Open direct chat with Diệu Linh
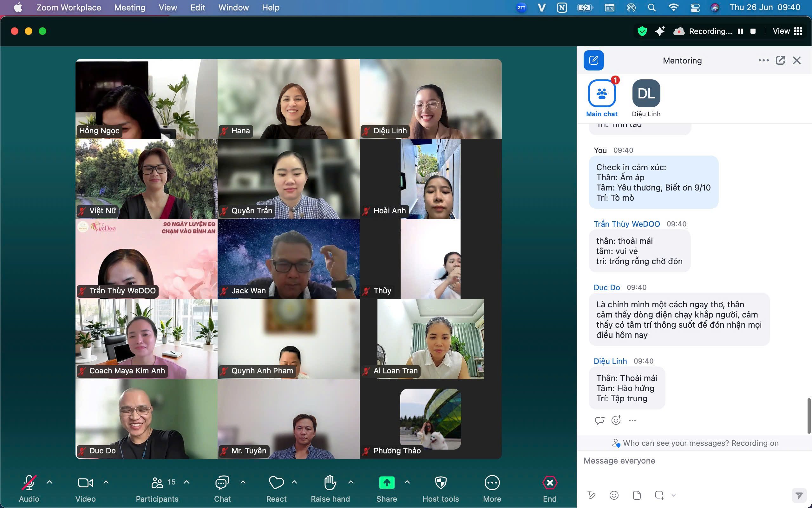 (646, 99)
